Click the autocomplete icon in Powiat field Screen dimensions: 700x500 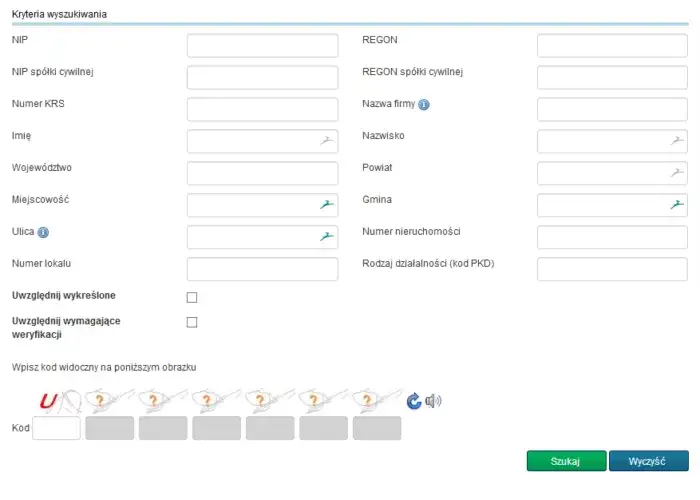point(677,173)
